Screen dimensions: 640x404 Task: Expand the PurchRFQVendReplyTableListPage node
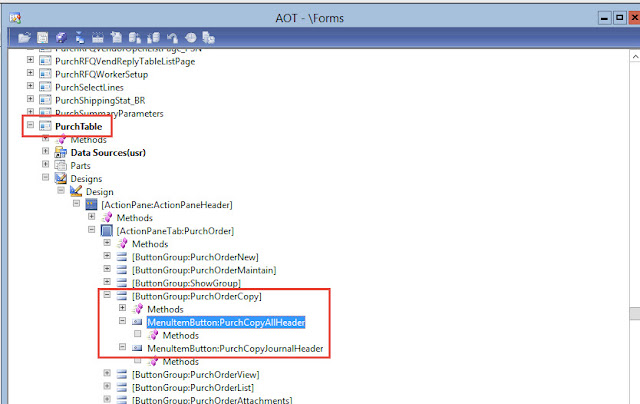[30, 60]
